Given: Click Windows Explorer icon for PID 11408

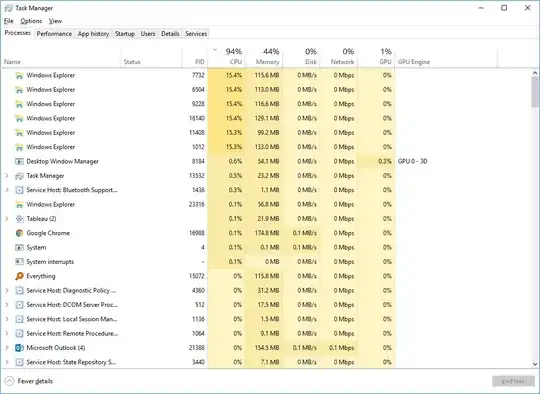Looking at the screenshot, I should click(19, 133).
